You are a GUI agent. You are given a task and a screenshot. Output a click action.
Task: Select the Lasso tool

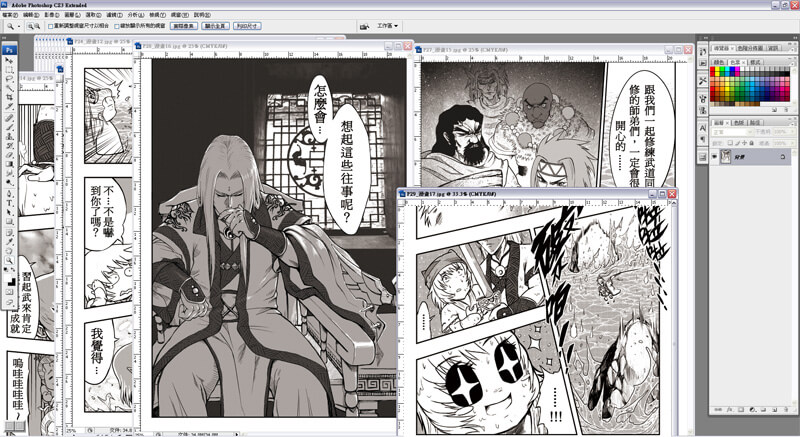click(9, 79)
